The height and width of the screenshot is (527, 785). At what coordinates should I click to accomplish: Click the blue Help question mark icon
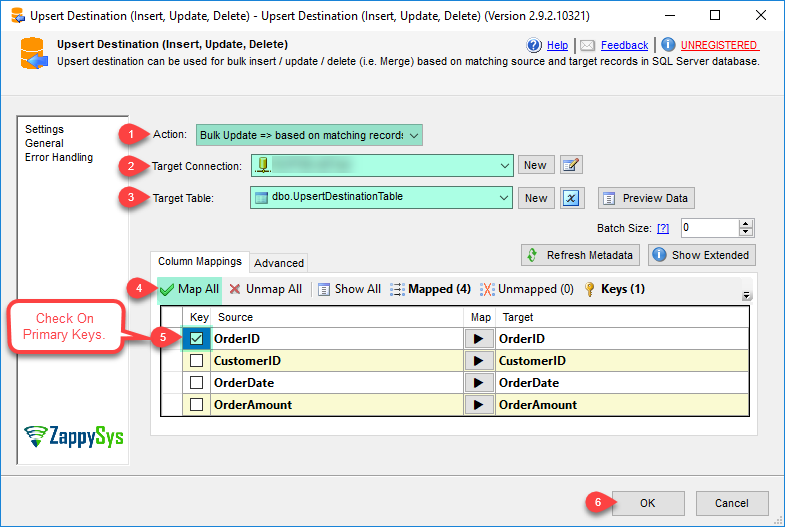point(534,46)
